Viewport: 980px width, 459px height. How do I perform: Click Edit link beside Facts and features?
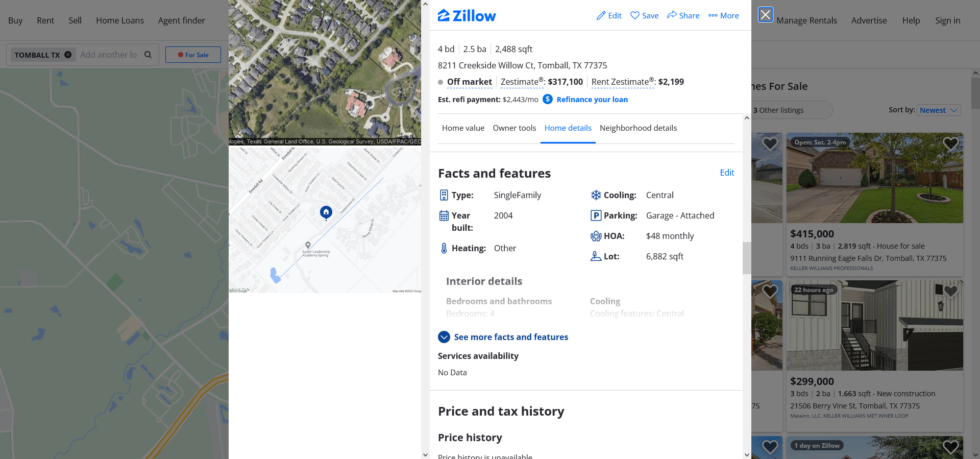pos(727,173)
